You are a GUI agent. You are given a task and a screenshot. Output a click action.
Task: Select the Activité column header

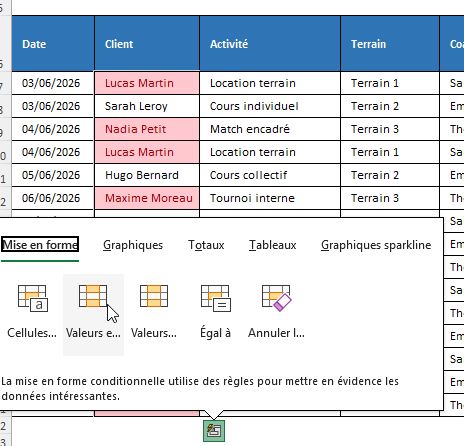(x=270, y=44)
